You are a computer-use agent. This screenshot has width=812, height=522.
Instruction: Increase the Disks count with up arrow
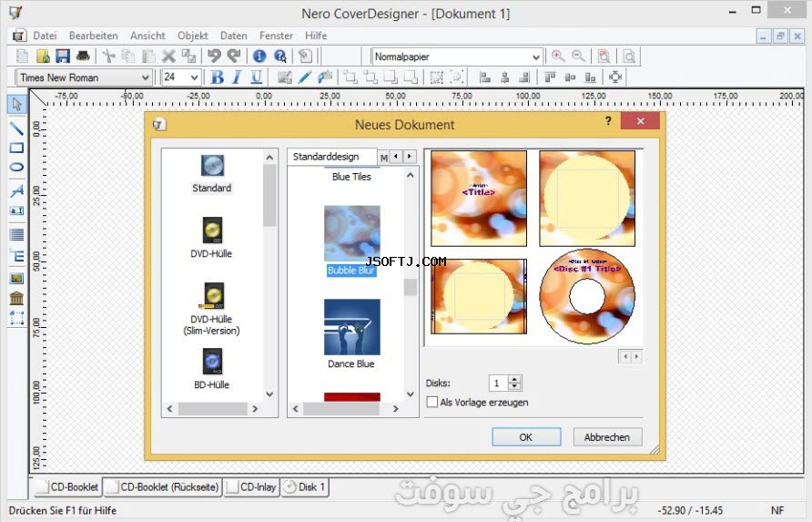pyautogui.click(x=514, y=380)
